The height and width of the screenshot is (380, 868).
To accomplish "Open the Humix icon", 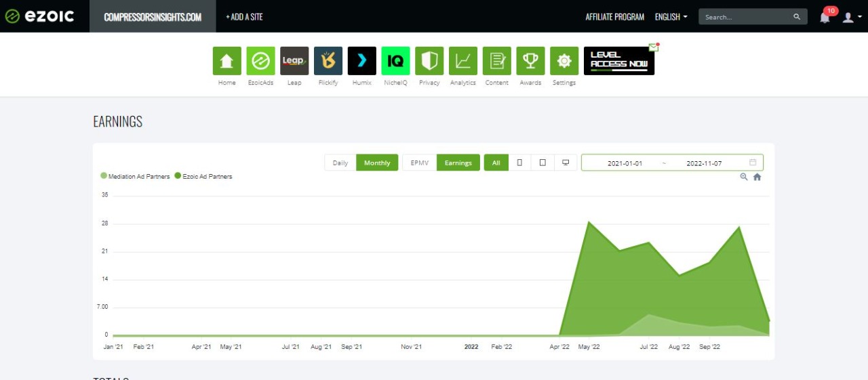I will pos(362,61).
